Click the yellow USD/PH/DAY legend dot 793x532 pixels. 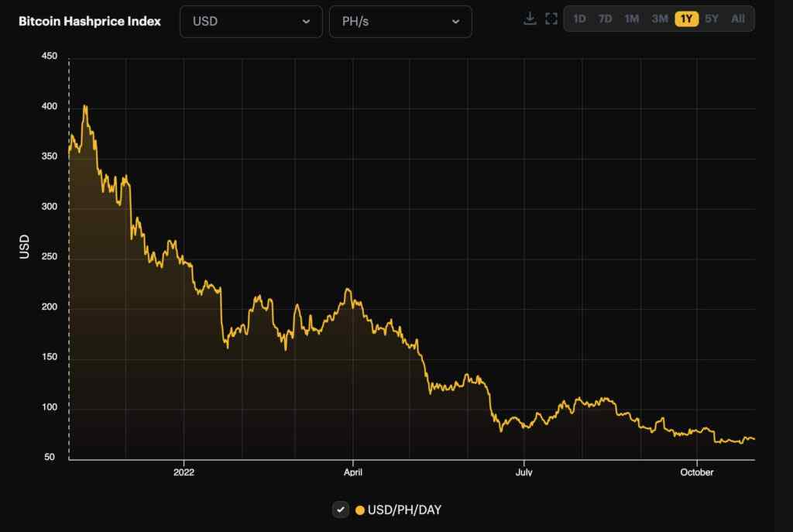pyautogui.click(x=358, y=510)
